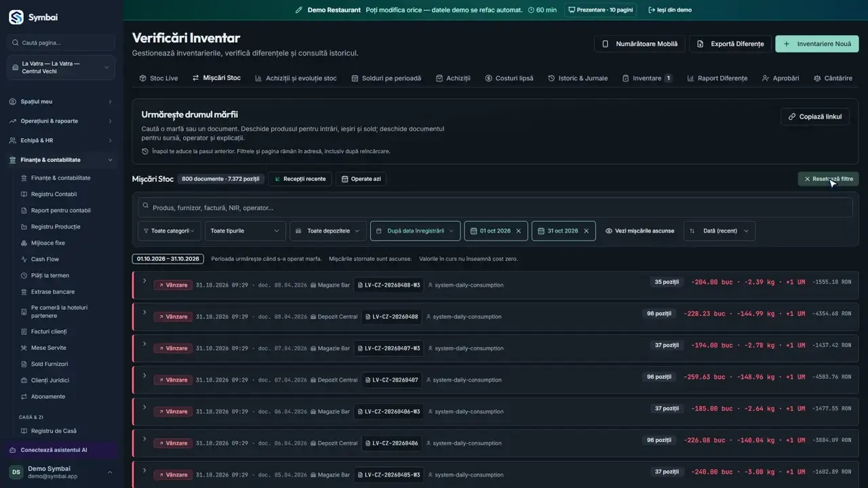Screen dimensions: 868x488
Task: Collapse the Finanțe & contabilitate section
Action: click(x=61, y=160)
